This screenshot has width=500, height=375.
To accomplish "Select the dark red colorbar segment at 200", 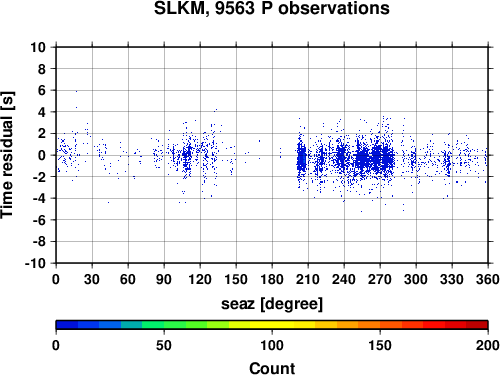I will coord(477,325).
